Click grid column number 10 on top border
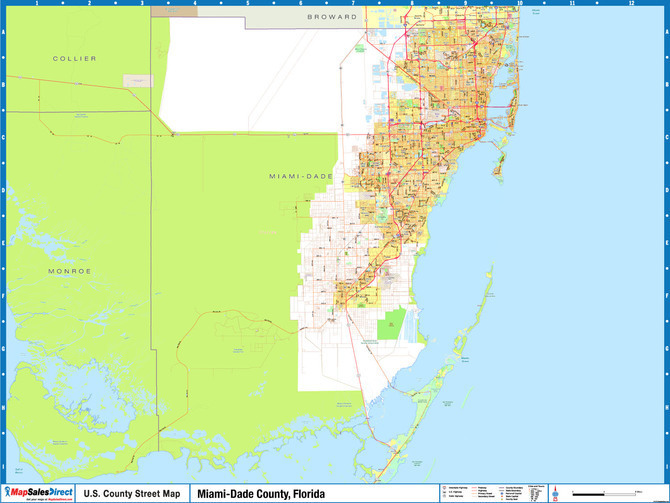The height and width of the screenshot is (503, 670). 520,3
